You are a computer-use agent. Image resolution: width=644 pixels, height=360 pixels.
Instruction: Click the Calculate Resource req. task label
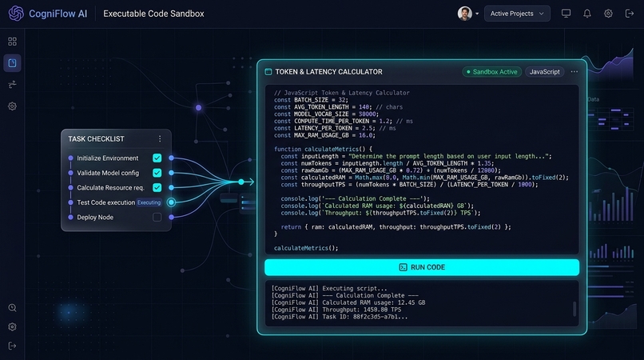click(x=110, y=188)
